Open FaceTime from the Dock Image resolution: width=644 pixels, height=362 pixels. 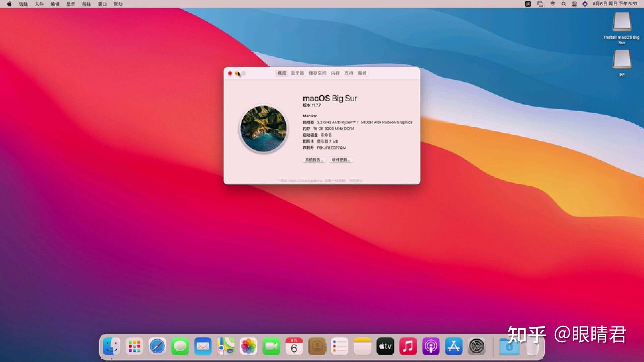(x=271, y=346)
